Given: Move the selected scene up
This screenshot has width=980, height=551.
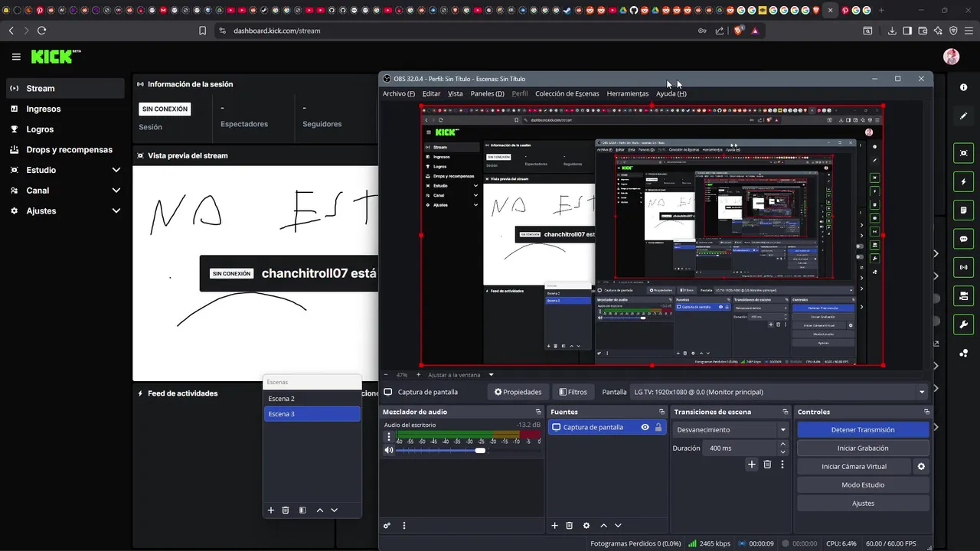Looking at the screenshot, I should point(320,510).
